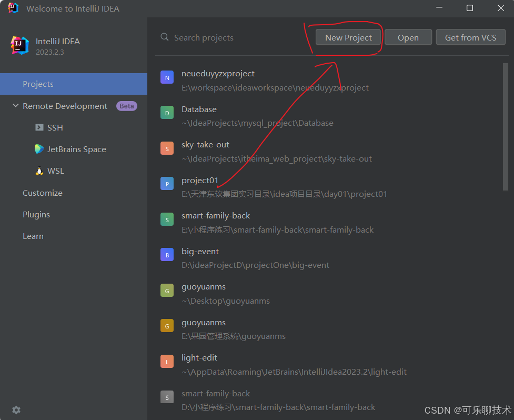Click the projects list vertical scrollbar

click(x=505, y=126)
